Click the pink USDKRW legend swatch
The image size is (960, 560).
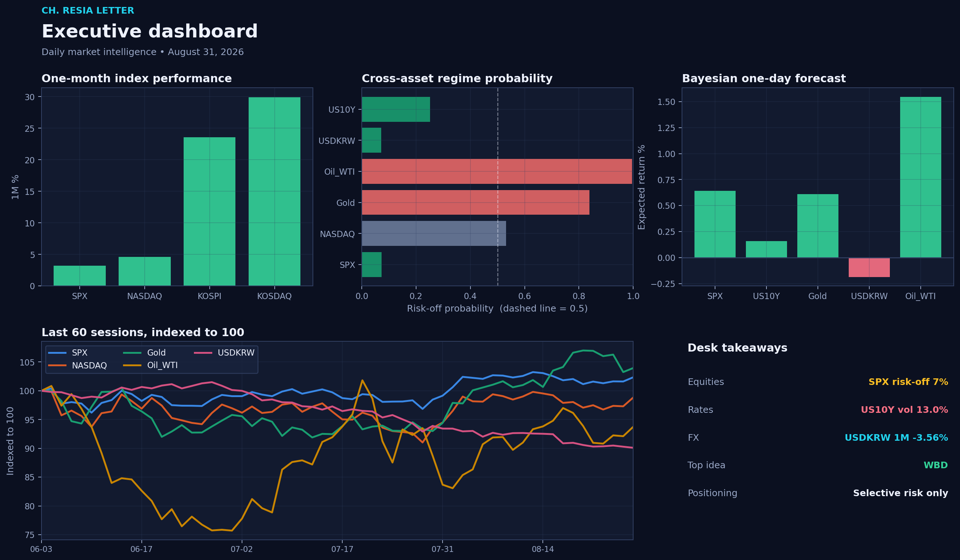pyautogui.click(x=203, y=353)
